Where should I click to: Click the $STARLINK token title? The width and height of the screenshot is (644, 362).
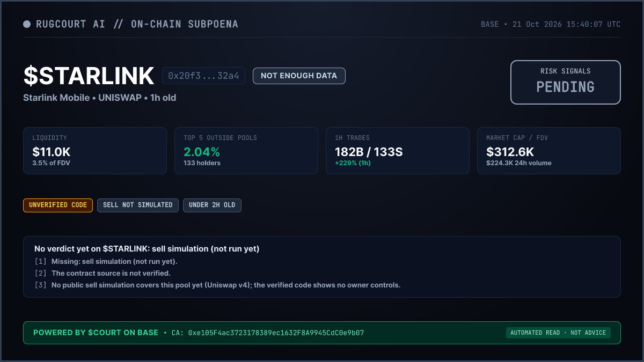[x=89, y=76]
